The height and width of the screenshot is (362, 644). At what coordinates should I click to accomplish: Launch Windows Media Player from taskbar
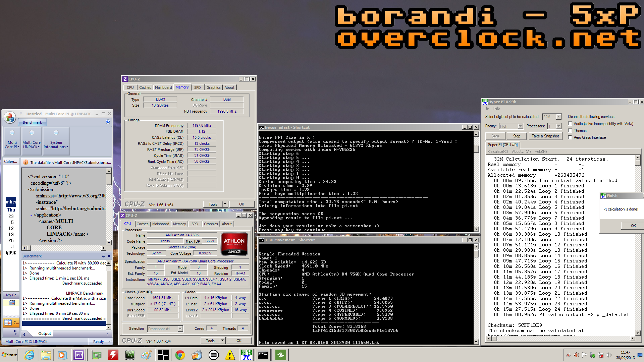[x=62, y=355]
